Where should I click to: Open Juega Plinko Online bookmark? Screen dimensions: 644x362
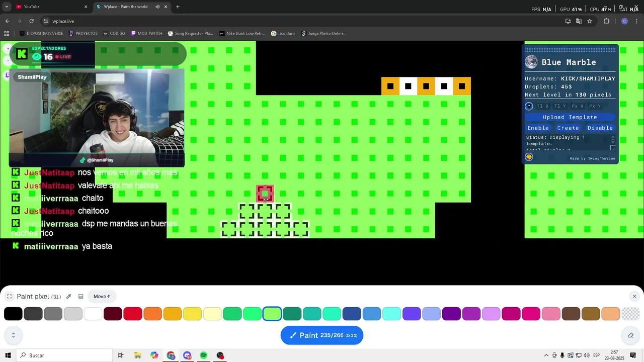pyautogui.click(x=324, y=34)
